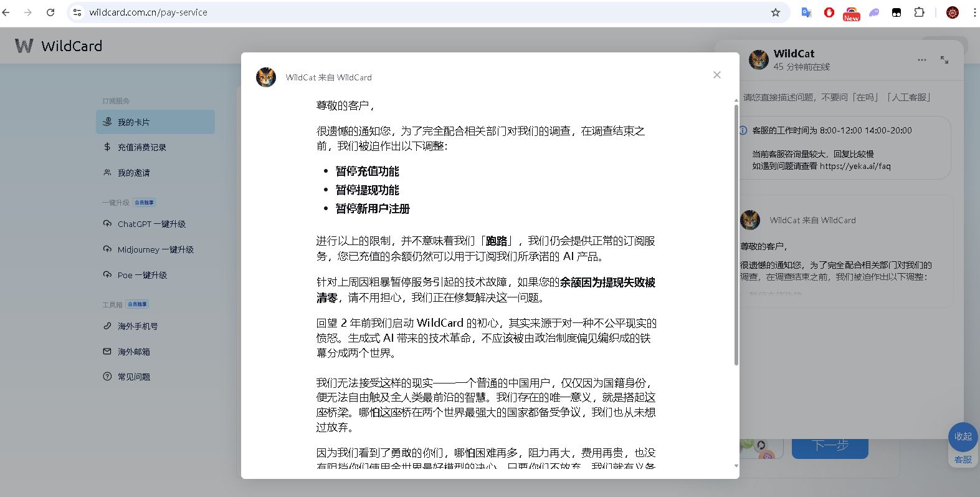Click the scrollbar down arrow in the dialog
The width and height of the screenshot is (980, 497).
pyautogui.click(x=736, y=466)
